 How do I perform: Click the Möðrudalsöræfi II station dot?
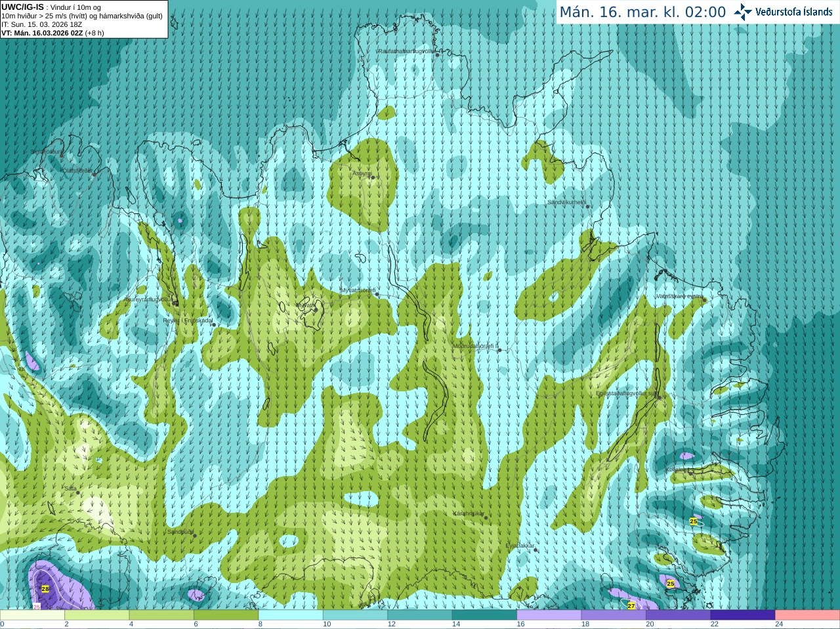(x=499, y=351)
